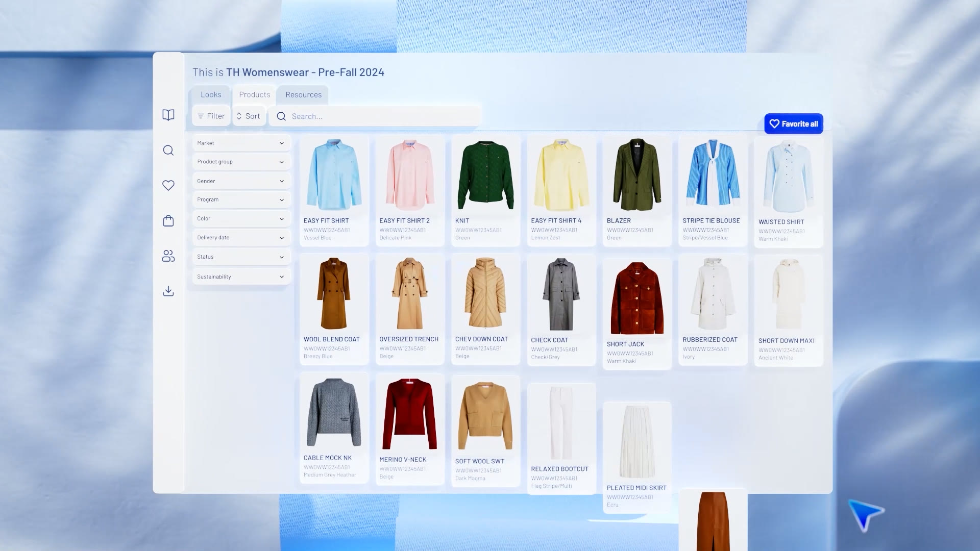Open the green Knit cardigan product
Image resolution: width=980 pixels, height=551 pixels.
coord(486,191)
